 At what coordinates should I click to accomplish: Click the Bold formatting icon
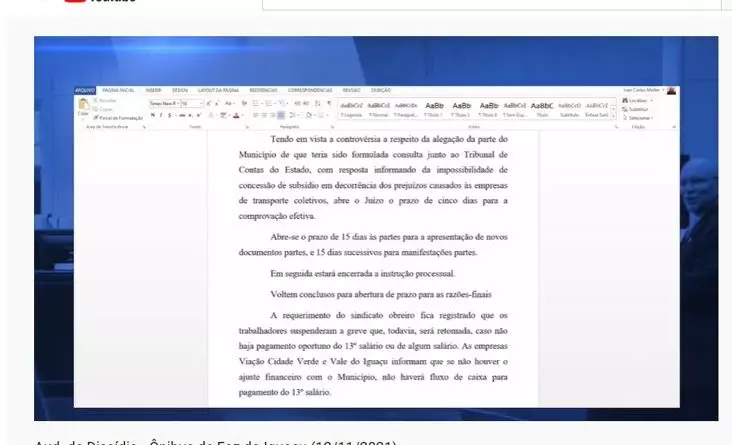tap(152, 115)
